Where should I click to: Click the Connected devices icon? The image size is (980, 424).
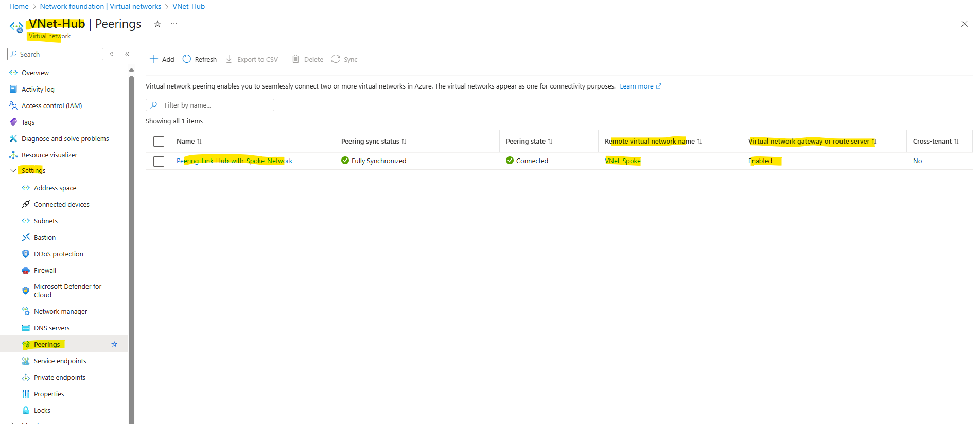tap(26, 204)
